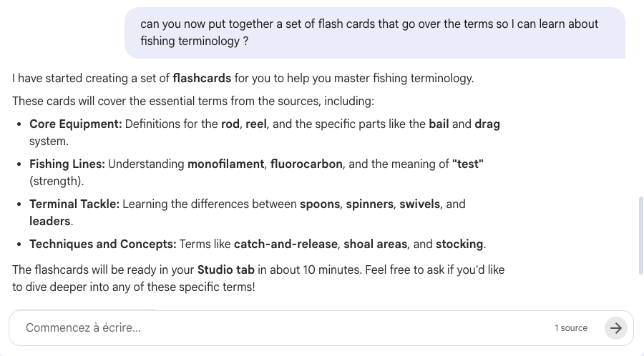The height and width of the screenshot is (356, 644).
Task: Click the partially visible chip above input
Action: (86, 310)
